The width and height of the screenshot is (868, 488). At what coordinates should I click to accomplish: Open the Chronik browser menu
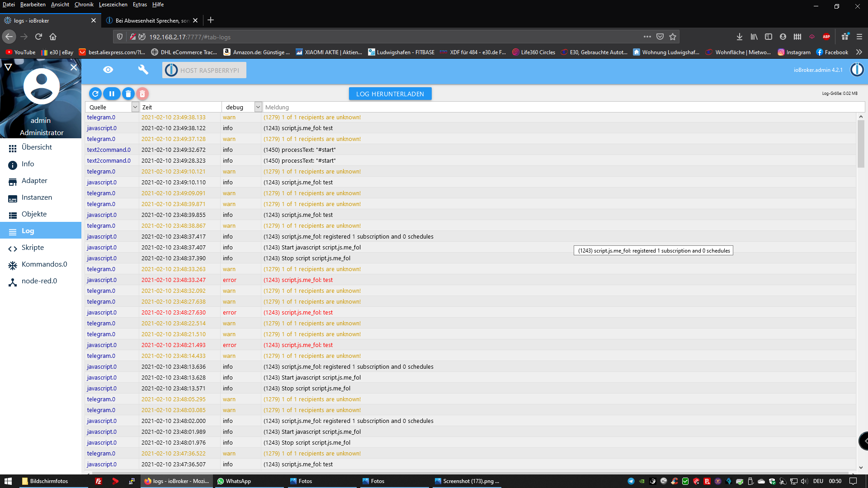(x=84, y=5)
